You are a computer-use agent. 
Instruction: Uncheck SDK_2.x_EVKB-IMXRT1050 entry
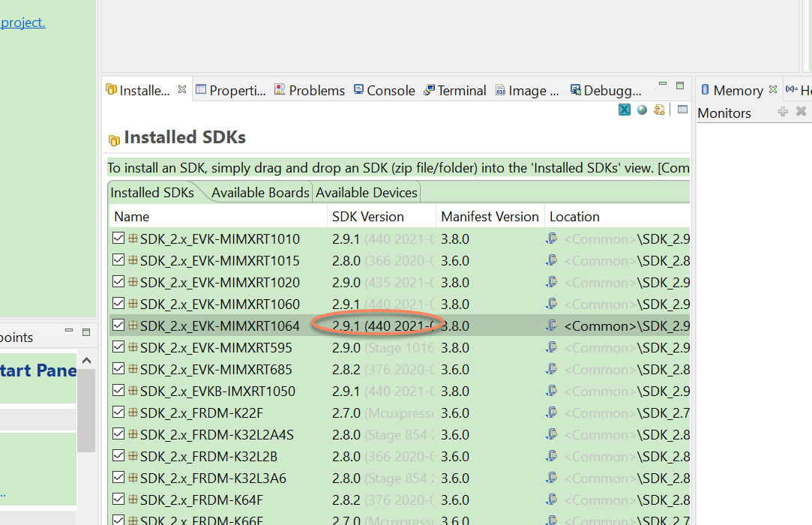pyautogui.click(x=118, y=391)
